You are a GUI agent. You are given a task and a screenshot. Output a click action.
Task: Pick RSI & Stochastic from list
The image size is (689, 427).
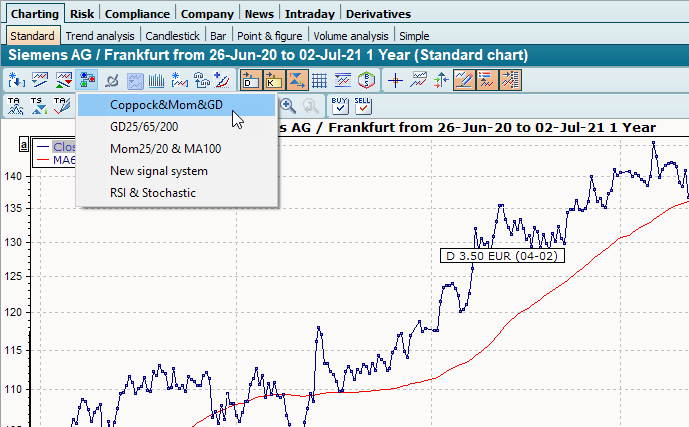(x=153, y=193)
